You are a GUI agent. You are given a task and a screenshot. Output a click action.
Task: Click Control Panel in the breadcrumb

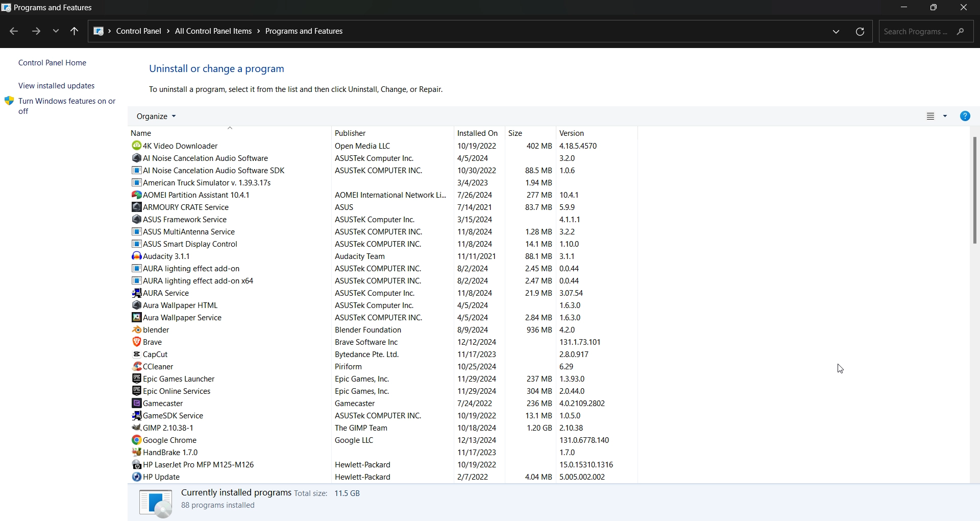139,32
